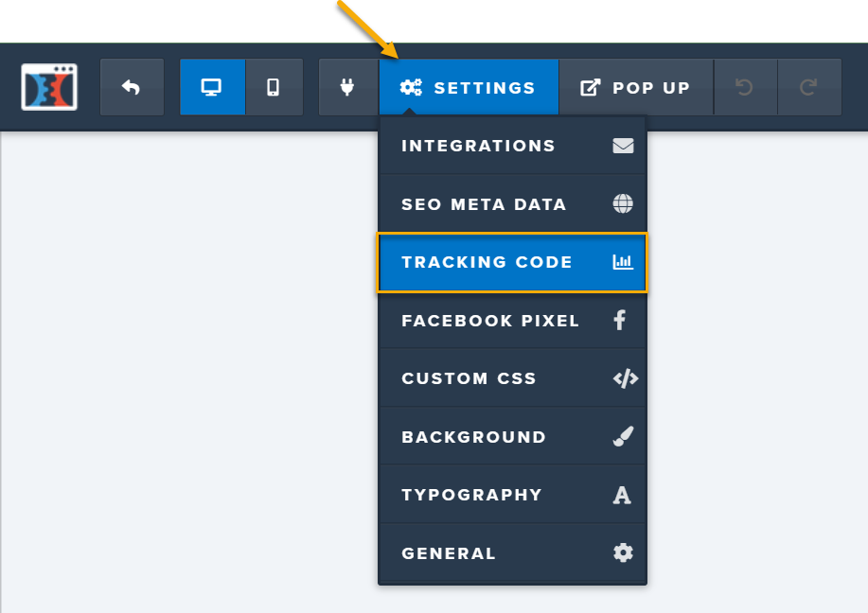Click the paintbrush icon next to Background
This screenshot has height=613, width=868.
(x=622, y=437)
